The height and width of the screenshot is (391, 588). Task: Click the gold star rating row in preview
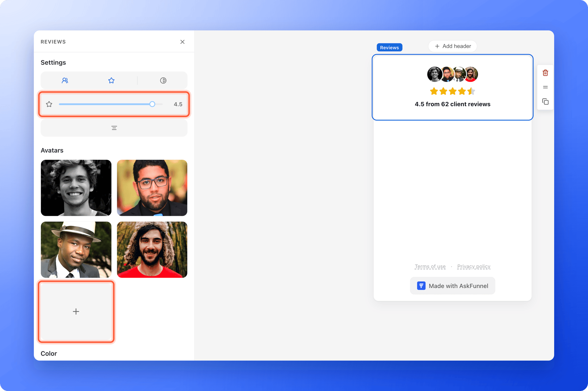pyautogui.click(x=452, y=91)
